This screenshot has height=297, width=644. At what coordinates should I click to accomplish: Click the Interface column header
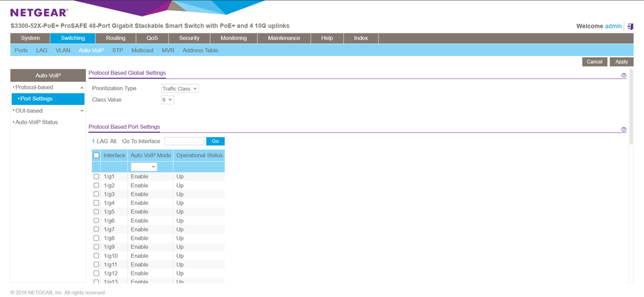tap(114, 155)
